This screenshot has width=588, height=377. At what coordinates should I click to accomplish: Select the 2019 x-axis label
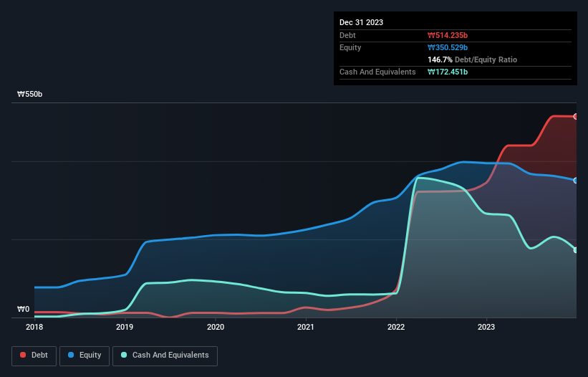coord(125,327)
